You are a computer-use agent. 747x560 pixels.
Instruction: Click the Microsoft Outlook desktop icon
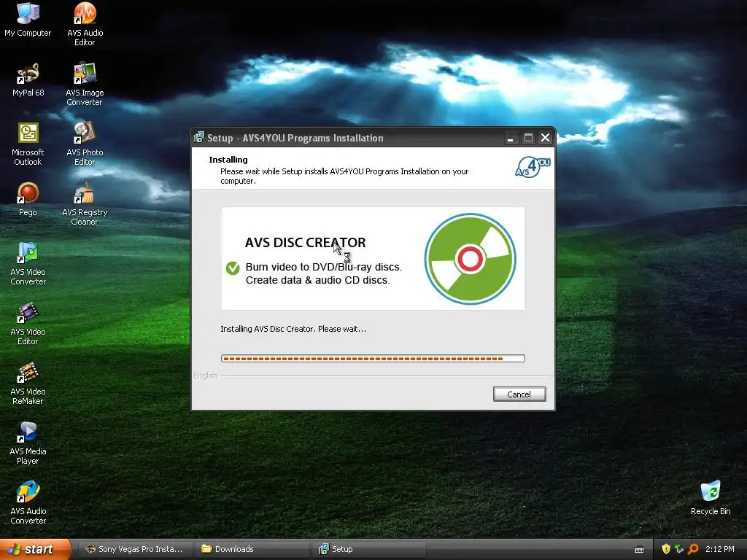28,144
